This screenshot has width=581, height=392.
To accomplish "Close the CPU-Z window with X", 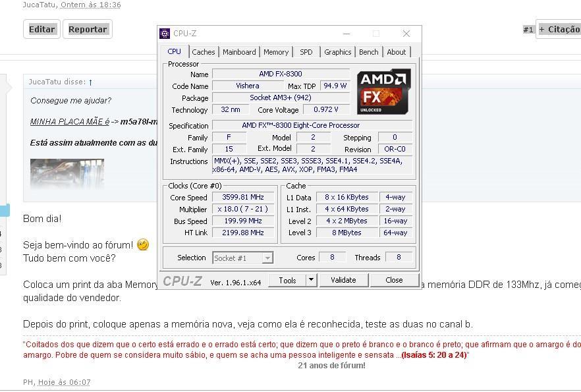I will (x=406, y=34).
